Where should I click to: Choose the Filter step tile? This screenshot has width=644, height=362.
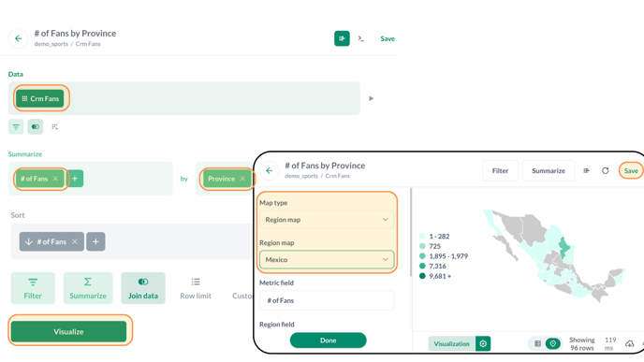pos(33,288)
